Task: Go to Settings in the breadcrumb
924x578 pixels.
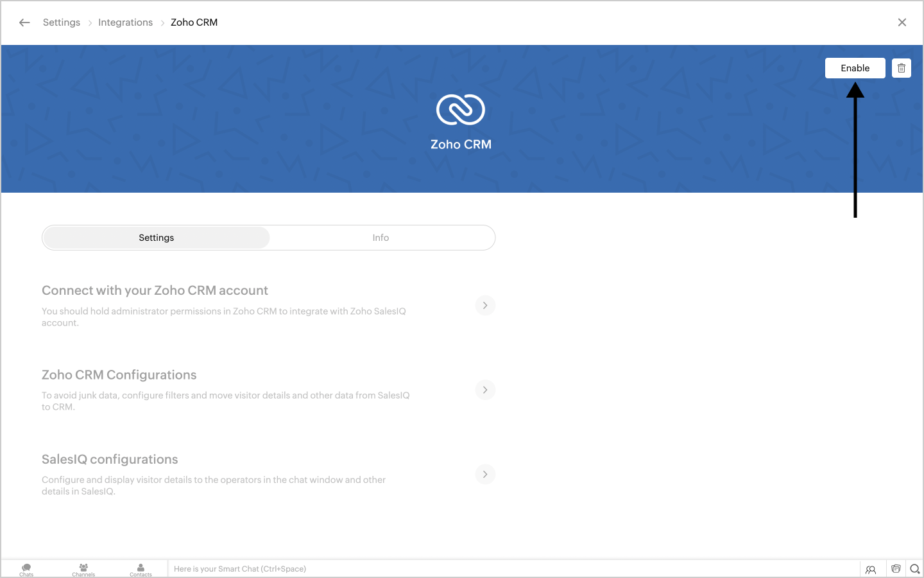Action: pyautogui.click(x=62, y=22)
